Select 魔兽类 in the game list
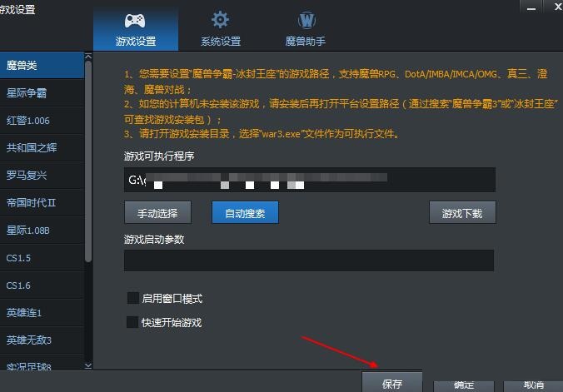The height and width of the screenshot is (392, 563). (x=42, y=65)
